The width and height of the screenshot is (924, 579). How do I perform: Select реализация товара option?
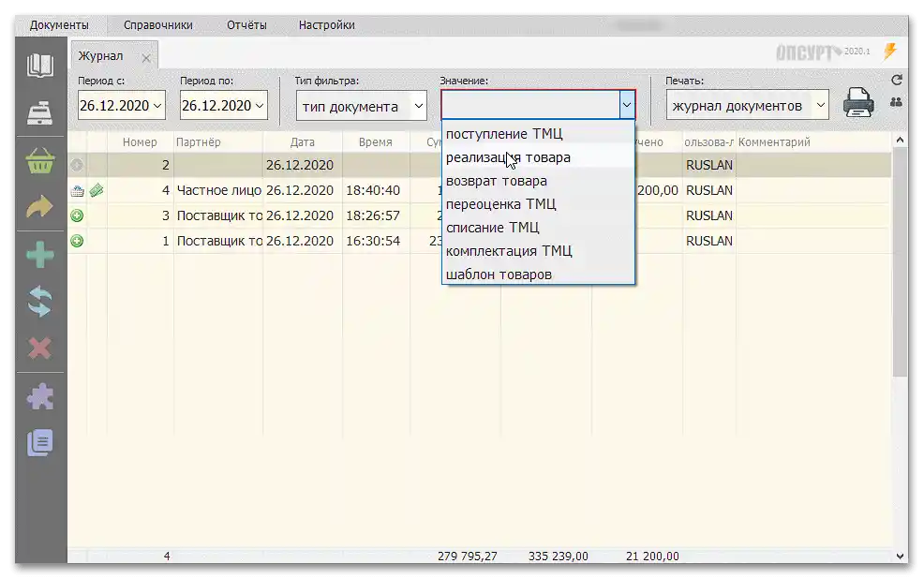click(538, 157)
